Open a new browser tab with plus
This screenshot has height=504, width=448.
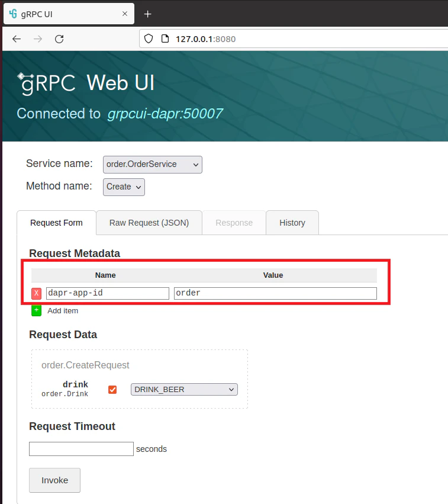tap(148, 14)
